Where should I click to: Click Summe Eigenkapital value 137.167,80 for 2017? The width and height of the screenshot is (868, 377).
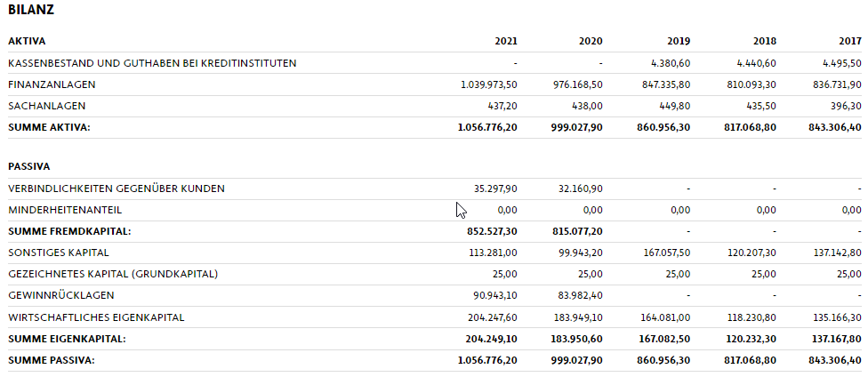(x=836, y=339)
